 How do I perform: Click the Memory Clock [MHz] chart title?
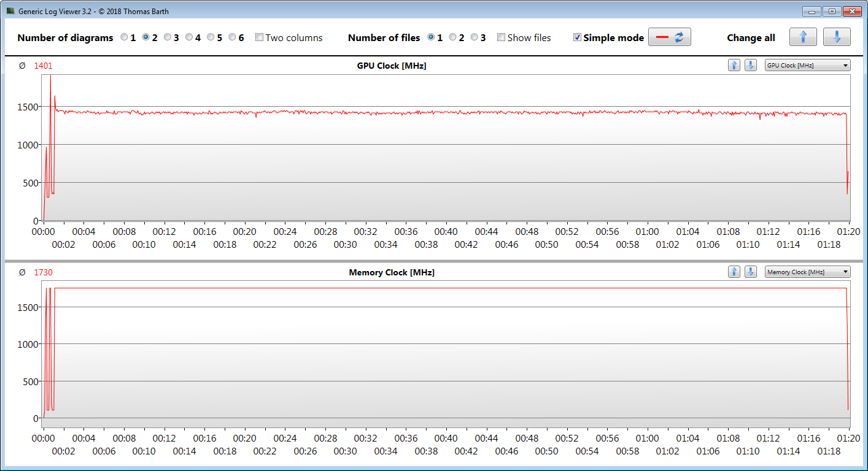coord(392,272)
